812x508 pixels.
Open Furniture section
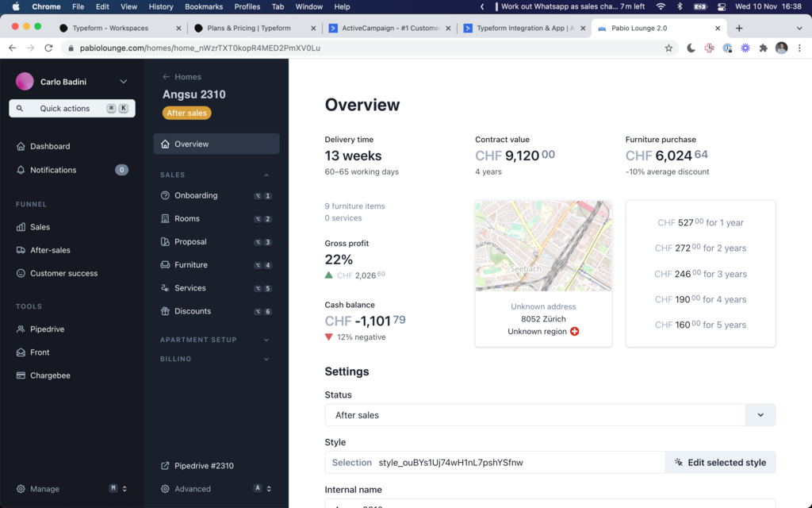click(216, 265)
